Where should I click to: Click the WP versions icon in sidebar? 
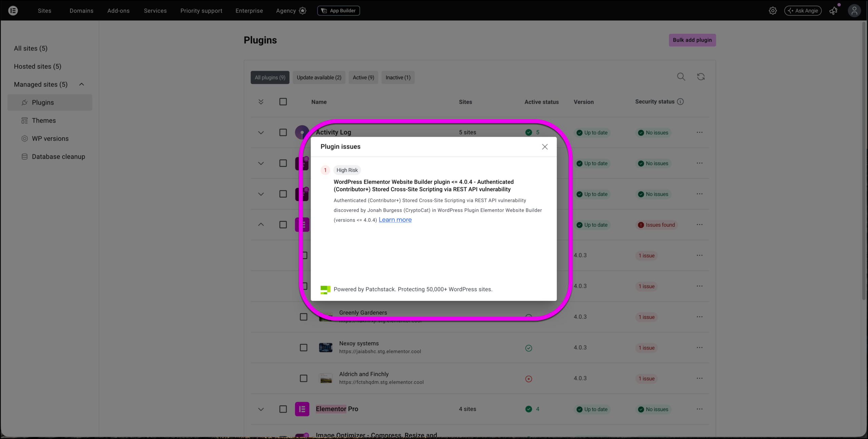click(x=24, y=139)
